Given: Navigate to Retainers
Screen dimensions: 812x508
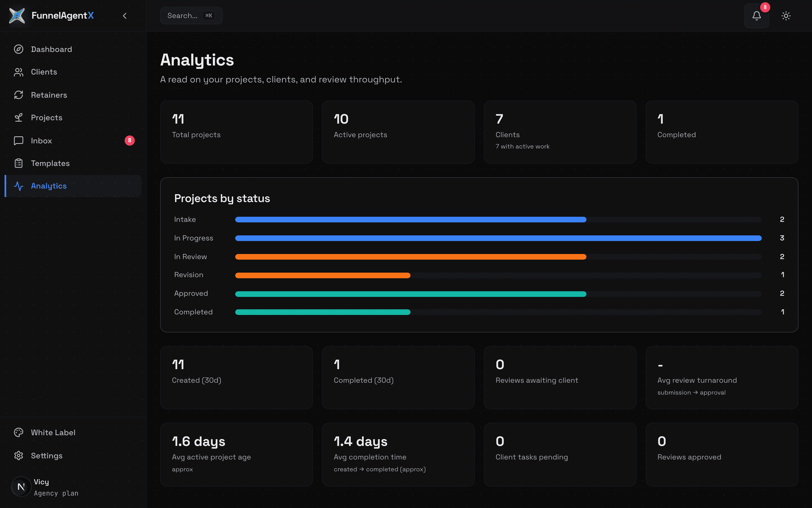Looking at the screenshot, I should [73, 95].
